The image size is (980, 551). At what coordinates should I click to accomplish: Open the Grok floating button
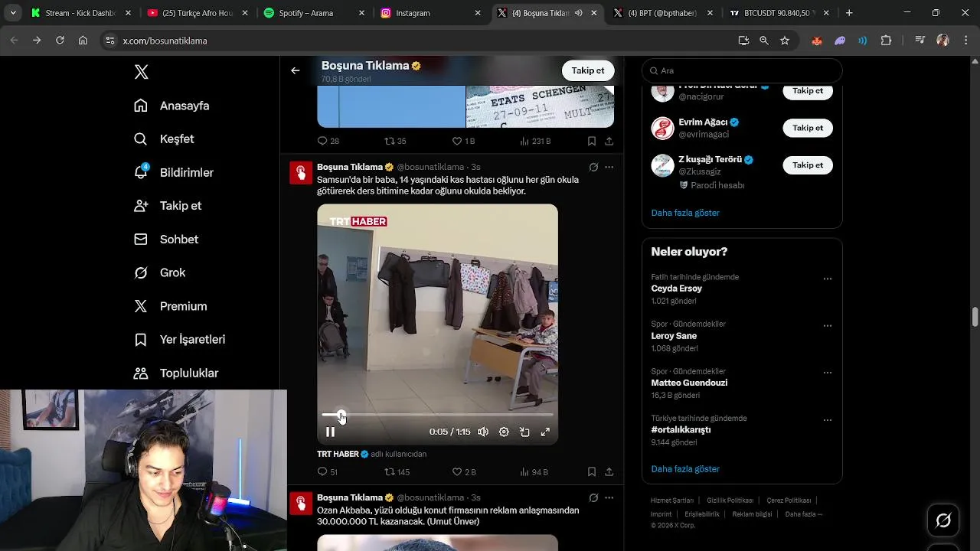(x=943, y=520)
